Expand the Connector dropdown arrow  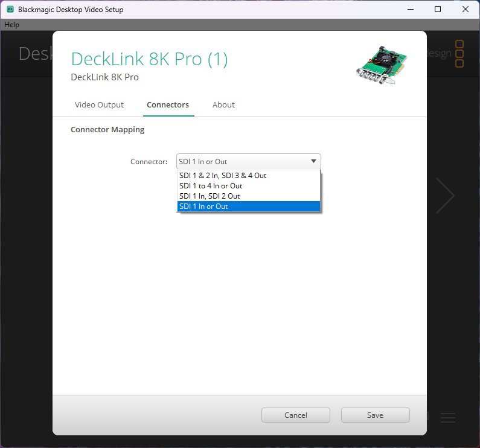click(313, 161)
